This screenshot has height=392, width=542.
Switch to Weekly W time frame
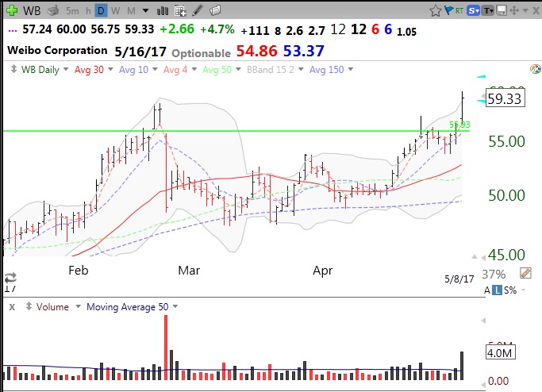[115, 11]
